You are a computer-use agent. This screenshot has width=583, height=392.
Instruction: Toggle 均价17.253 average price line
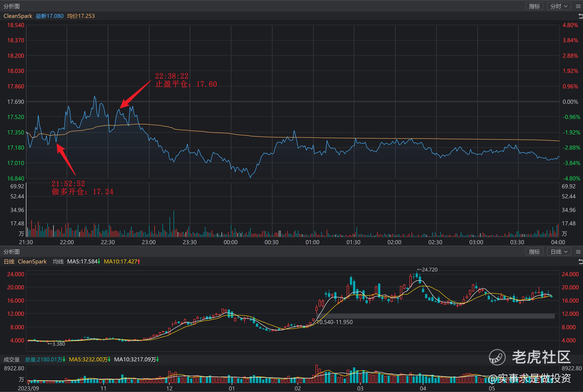pyautogui.click(x=81, y=16)
